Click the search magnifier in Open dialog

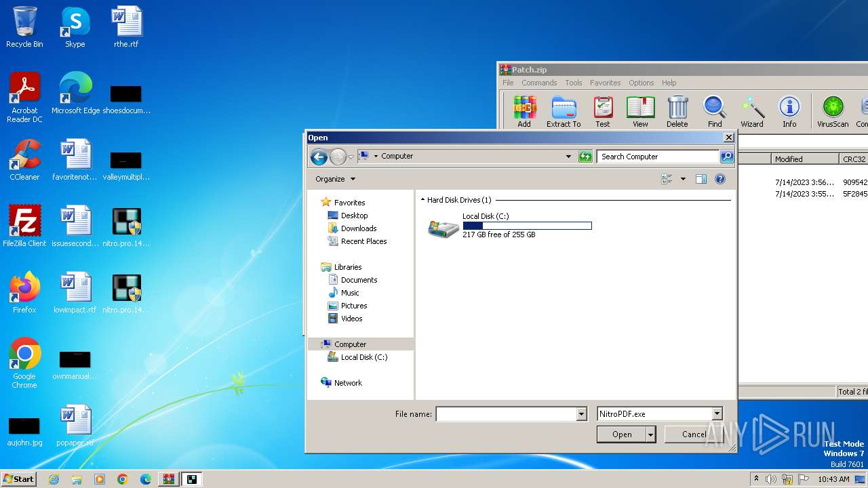pos(726,157)
